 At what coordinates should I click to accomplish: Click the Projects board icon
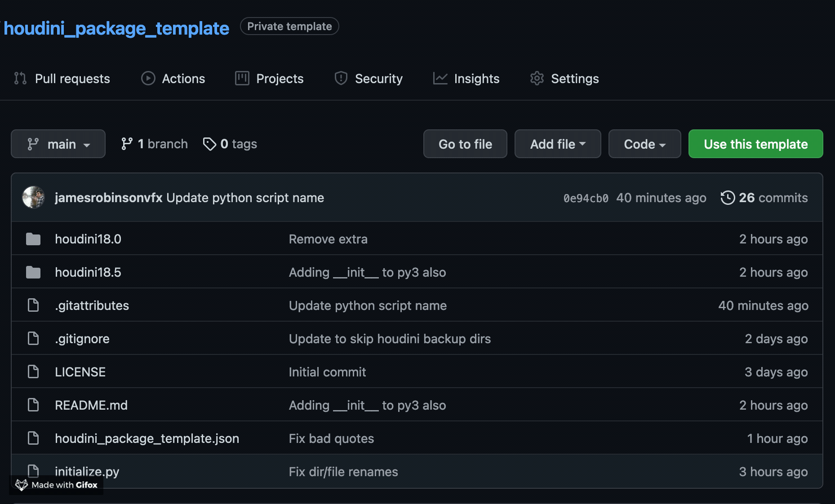(x=242, y=79)
